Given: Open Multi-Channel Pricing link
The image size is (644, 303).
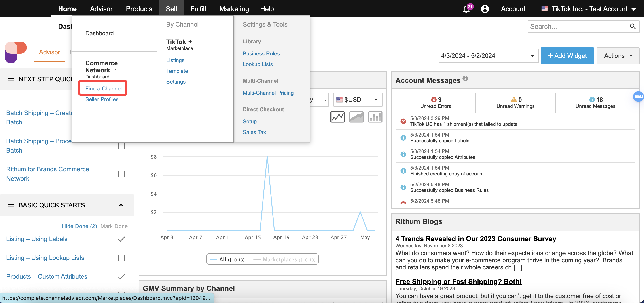Looking at the screenshot, I should point(268,93).
